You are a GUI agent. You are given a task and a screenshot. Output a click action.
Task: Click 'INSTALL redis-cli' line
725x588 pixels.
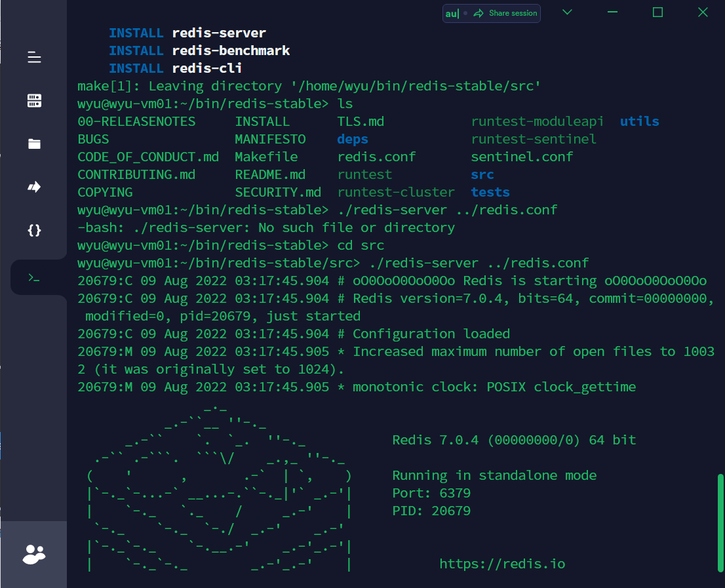176,68
